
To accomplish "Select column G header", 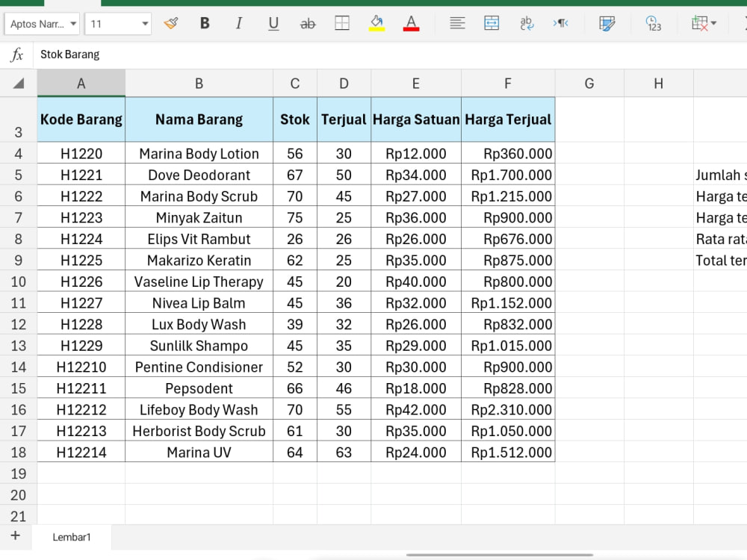I will coord(589,84).
